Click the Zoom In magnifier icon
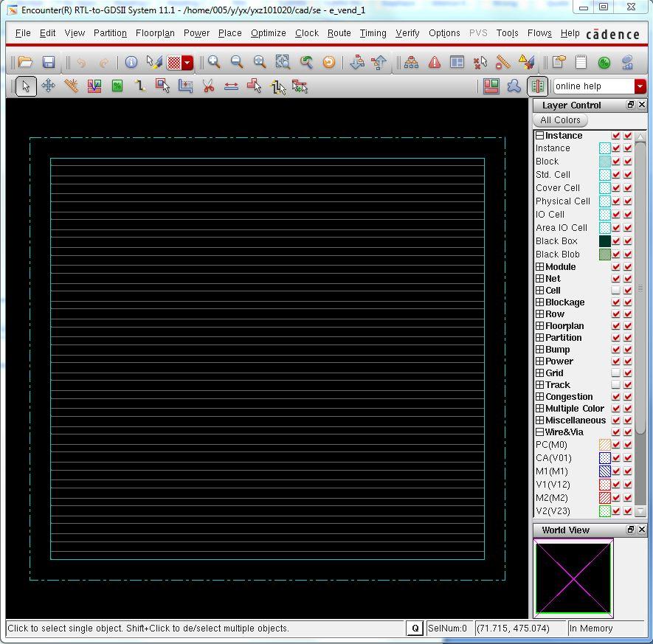The height and width of the screenshot is (644, 653). coord(214,63)
